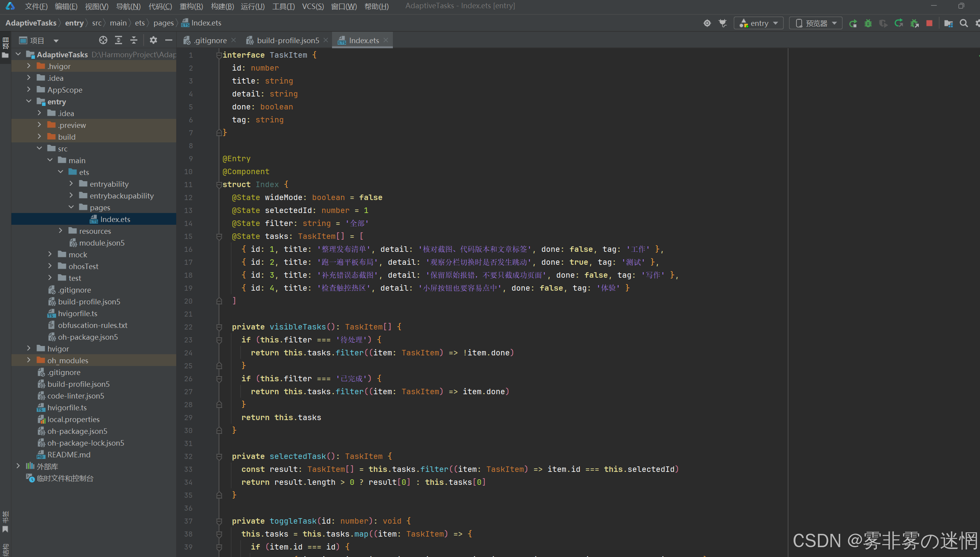980x557 pixels.
Task: Open the VCS(S) menu
Action: pyautogui.click(x=313, y=6)
